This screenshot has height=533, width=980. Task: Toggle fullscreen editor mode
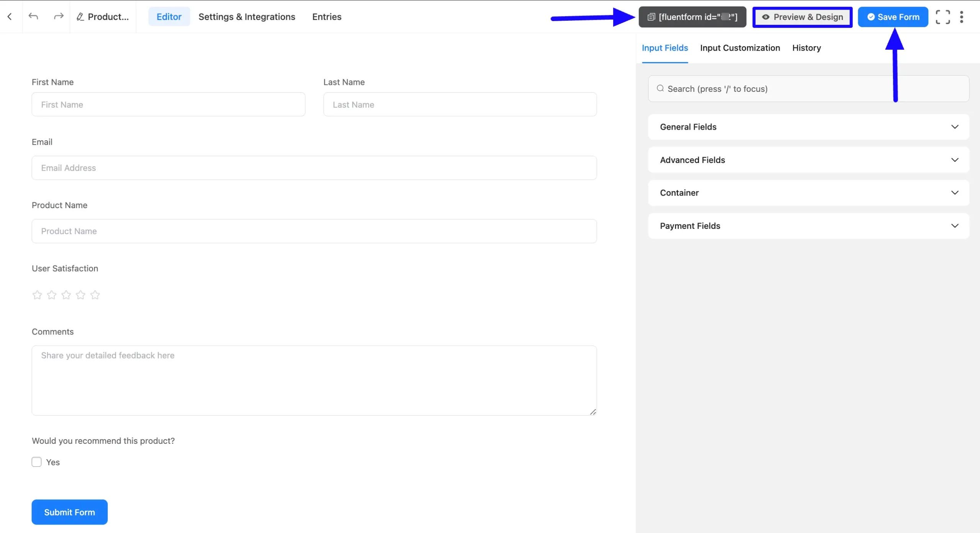(943, 17)
